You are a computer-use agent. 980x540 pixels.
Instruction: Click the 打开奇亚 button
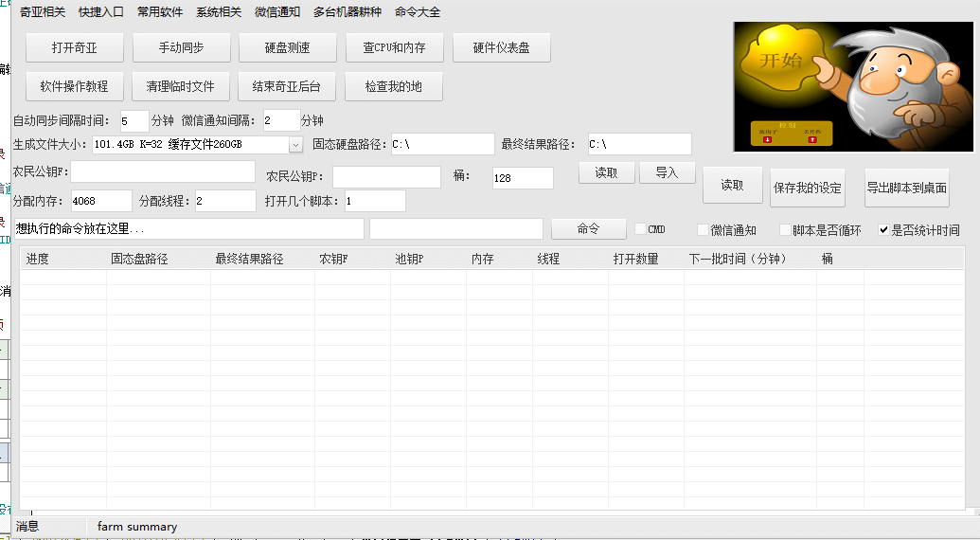[75, 47]
